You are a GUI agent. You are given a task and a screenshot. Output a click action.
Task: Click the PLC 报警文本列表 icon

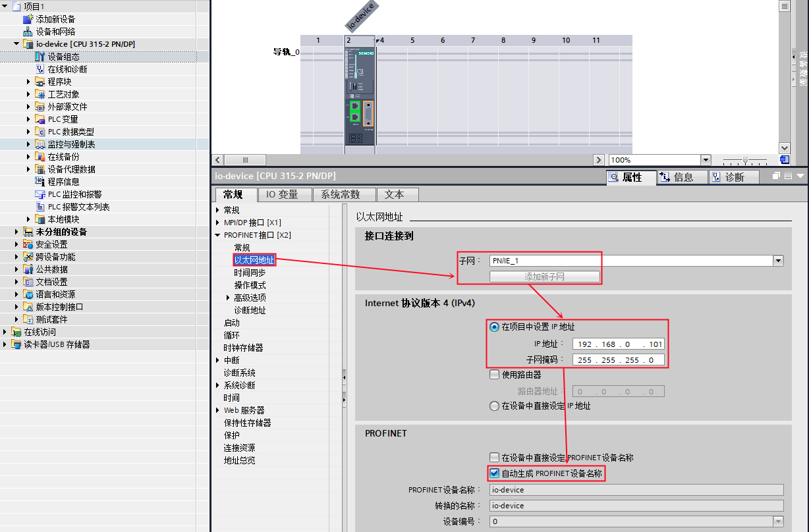[40, 207]
